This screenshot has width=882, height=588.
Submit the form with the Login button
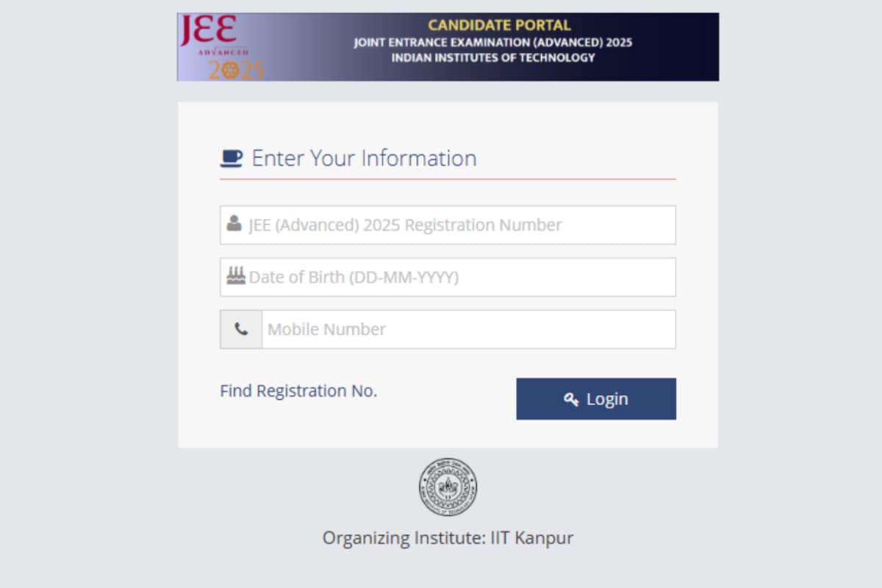pyautogui.click(x=596, y=399)
